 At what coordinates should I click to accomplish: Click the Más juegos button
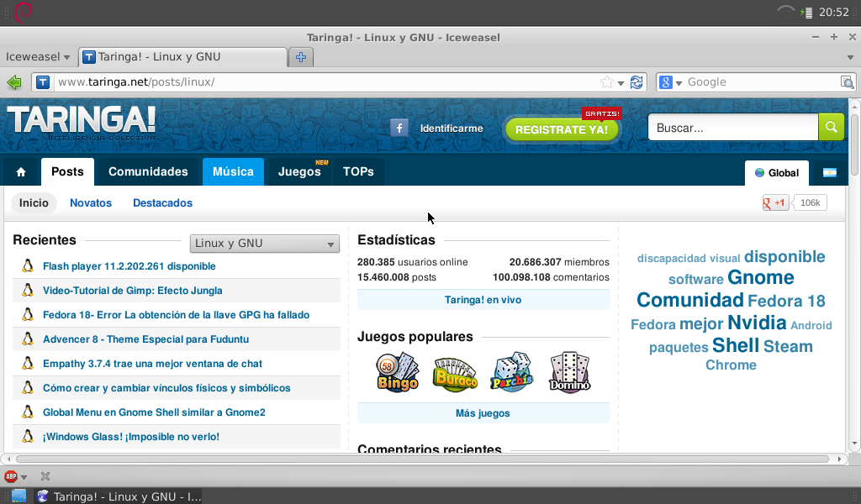pyautogui.click(x=483, y=413)
